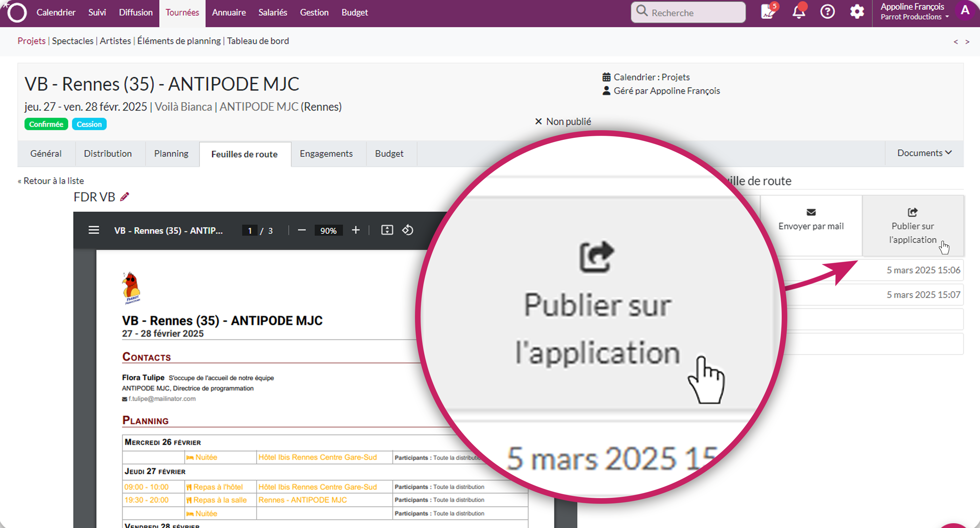Open the Budget menu in top navigation
This screenshot has height=528, width=980.
355,12
